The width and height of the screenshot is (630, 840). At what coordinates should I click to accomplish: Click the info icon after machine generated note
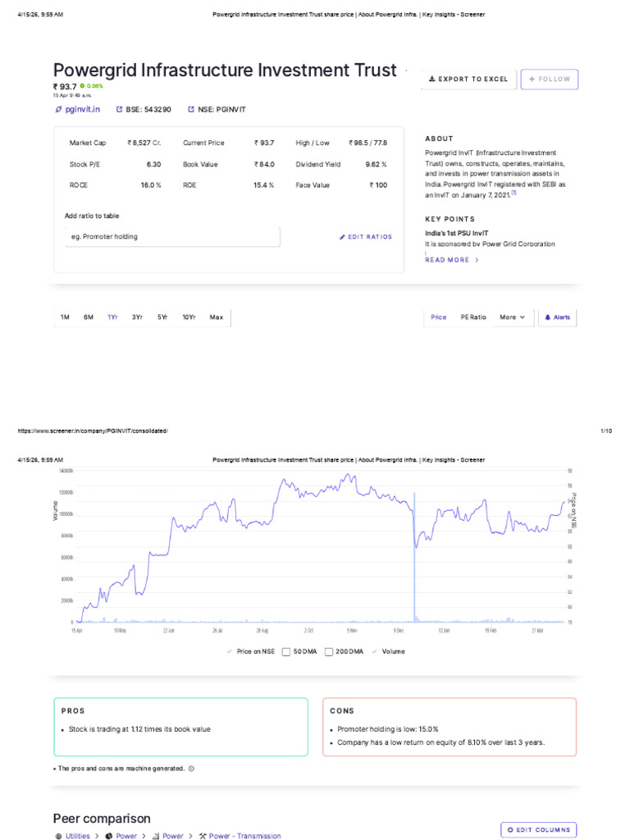pos(191,768)
